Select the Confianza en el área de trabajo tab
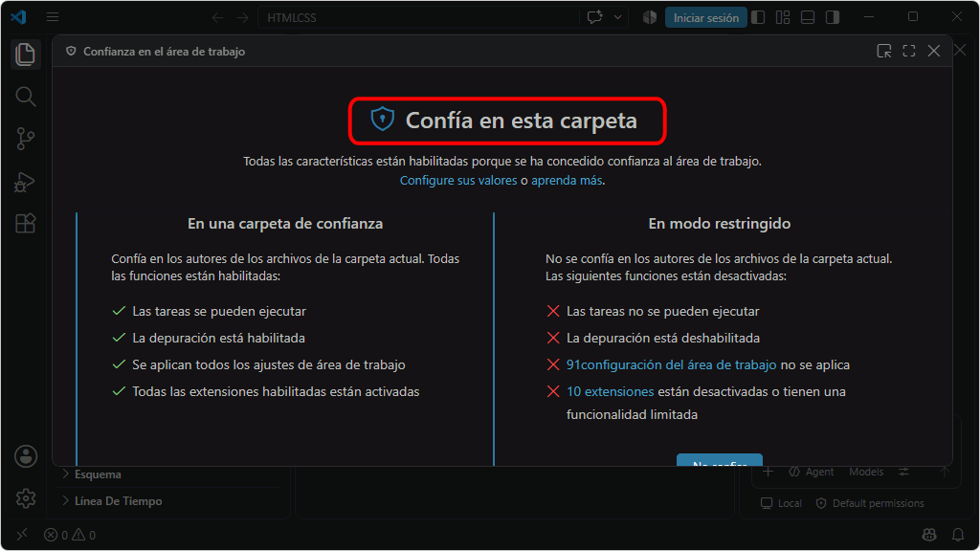This screenshot has width=980, height=551. pyautogui.click(x=156, y=52)
